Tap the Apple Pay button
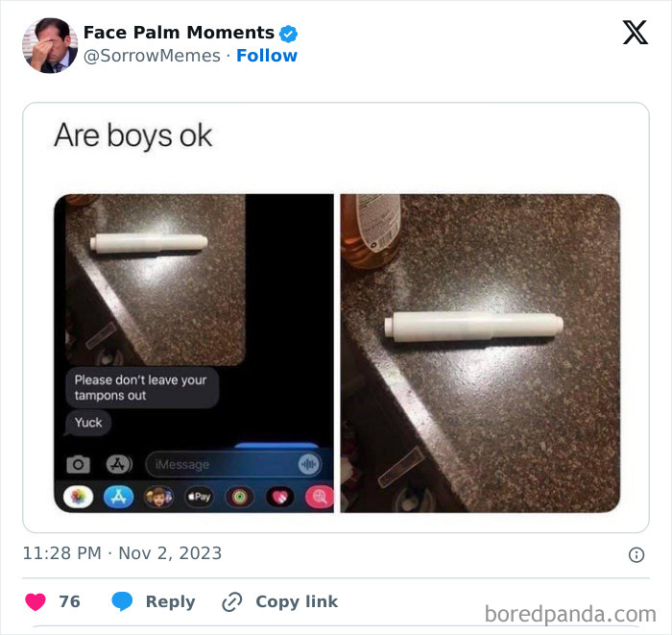This screenshot has height=635, width=672. tap(200, 497)
